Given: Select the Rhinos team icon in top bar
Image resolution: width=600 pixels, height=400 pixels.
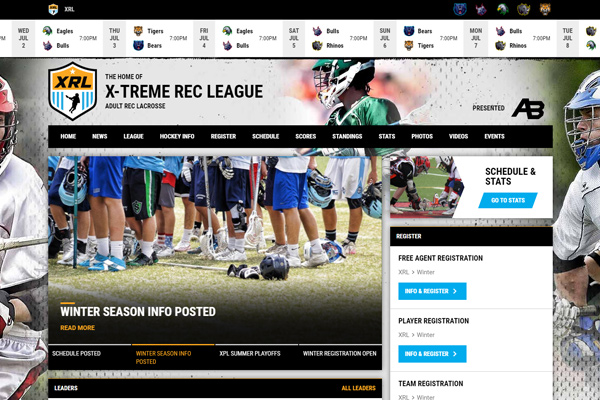Looking at the screenshot, I should pyautogui.click(x=523, y=9).
